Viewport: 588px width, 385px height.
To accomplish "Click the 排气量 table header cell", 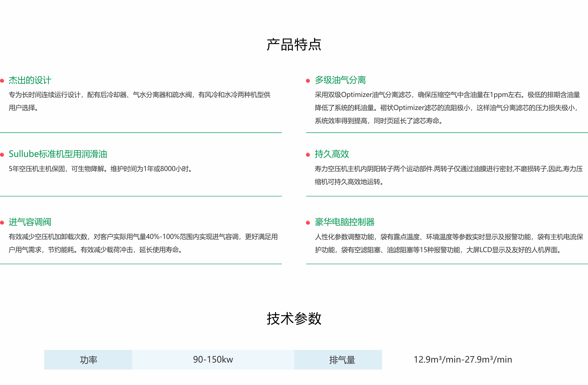I will tap(342, 360).
